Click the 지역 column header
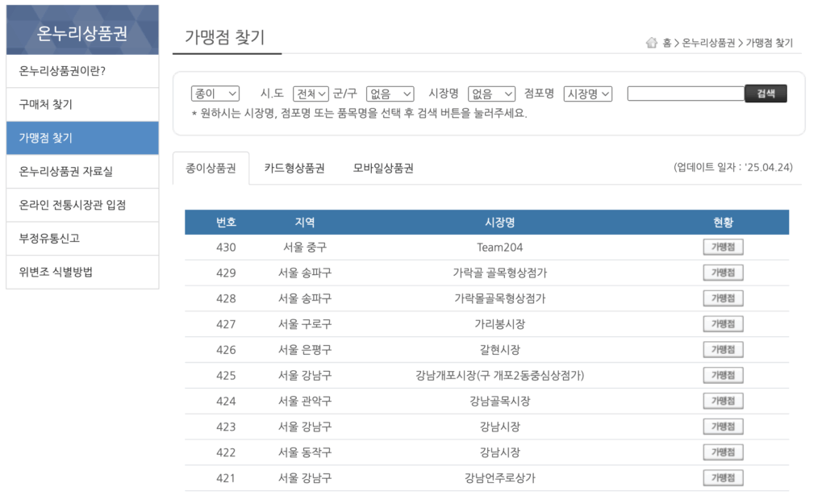826x504 pixels. [305, 223]
